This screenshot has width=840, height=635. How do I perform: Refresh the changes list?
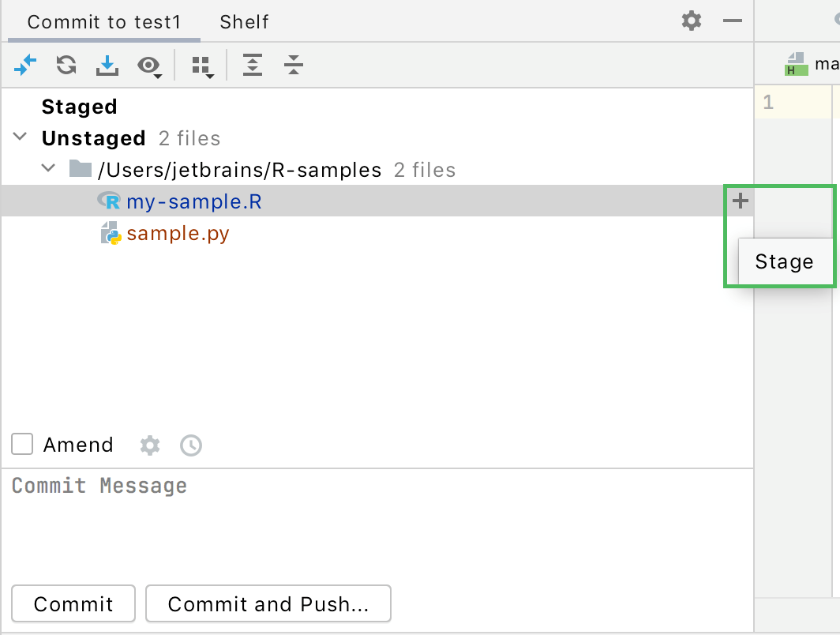click(x=66, y=65)
